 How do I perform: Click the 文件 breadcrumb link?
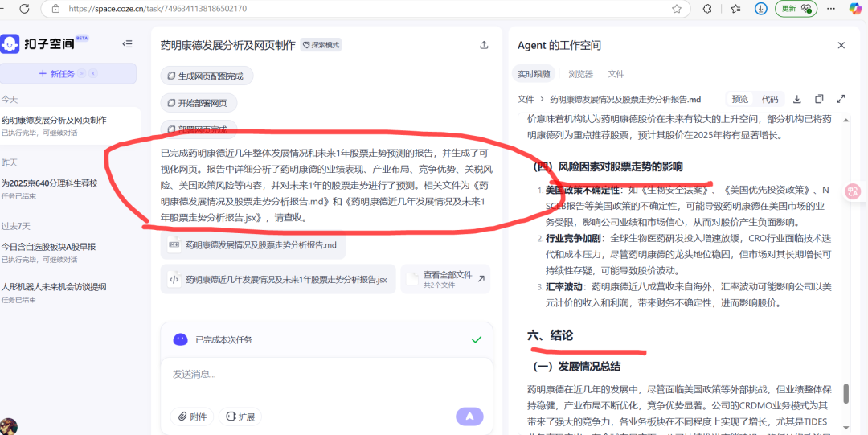tap(526, 99)
